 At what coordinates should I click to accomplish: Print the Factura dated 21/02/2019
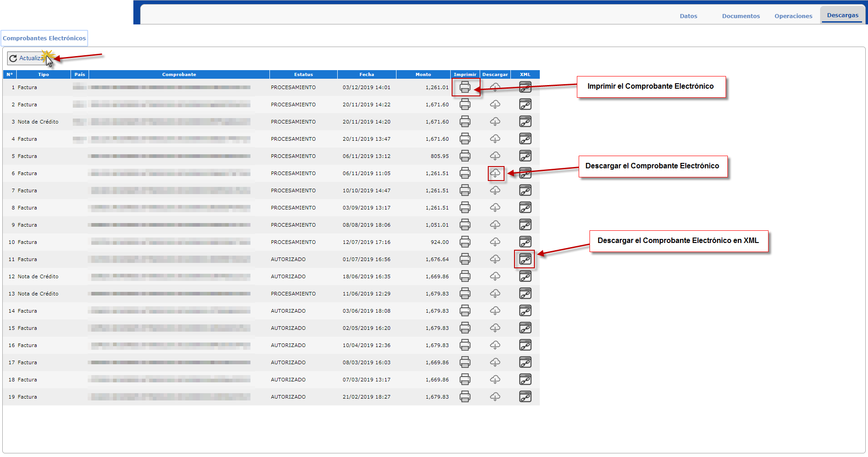pos(465,397)
